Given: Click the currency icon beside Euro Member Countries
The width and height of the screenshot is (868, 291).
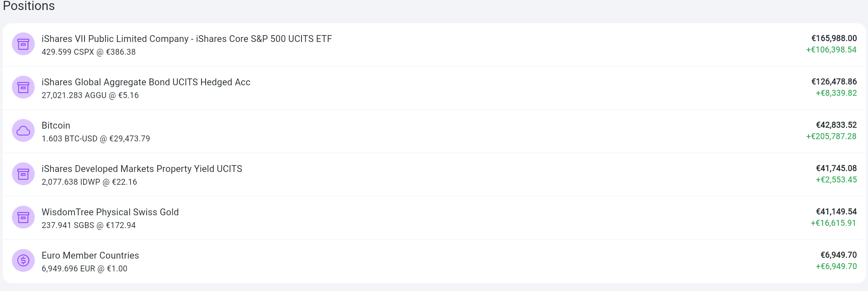Looking at the screenshot, I should [23, 261].
